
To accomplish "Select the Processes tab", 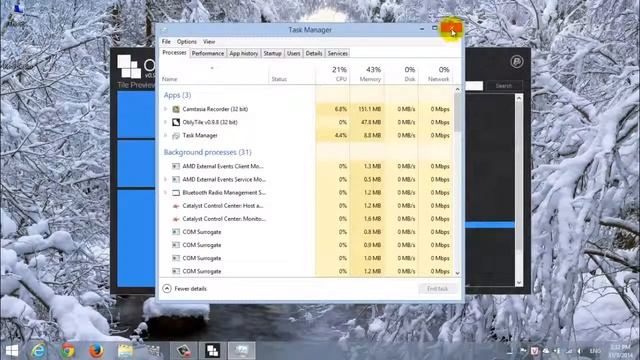I will (x=174, y=53).
